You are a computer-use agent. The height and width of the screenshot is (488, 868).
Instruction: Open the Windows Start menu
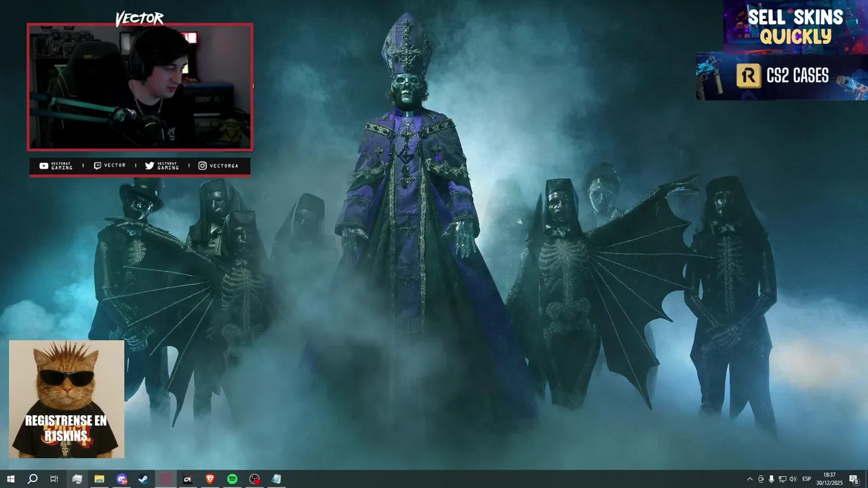click(x=11, y=479)
